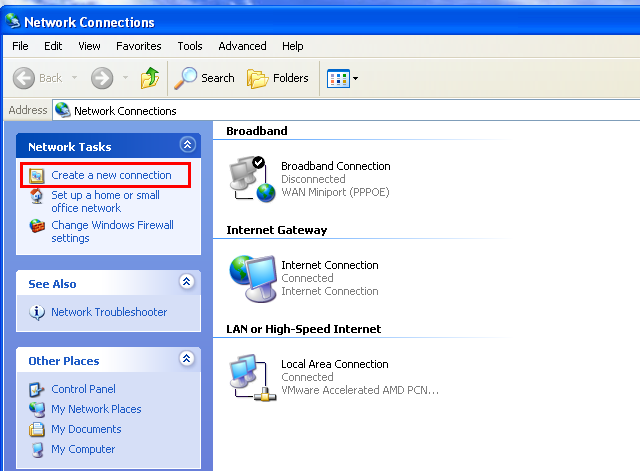Open the Help menu
The height and width of the screenshot is (471, 640).
click(x=293, y=46)
